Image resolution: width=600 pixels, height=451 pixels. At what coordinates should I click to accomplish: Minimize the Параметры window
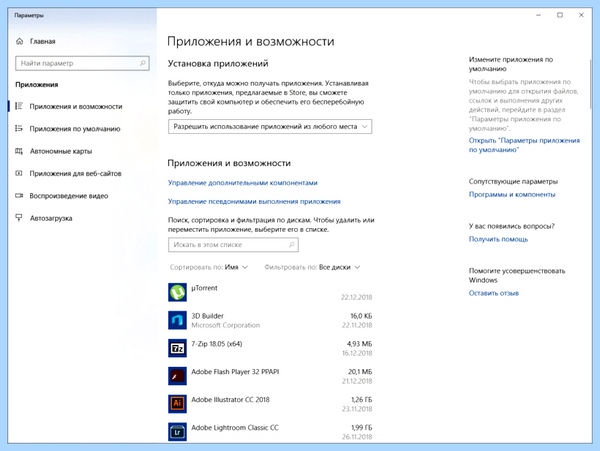[538, 15]
